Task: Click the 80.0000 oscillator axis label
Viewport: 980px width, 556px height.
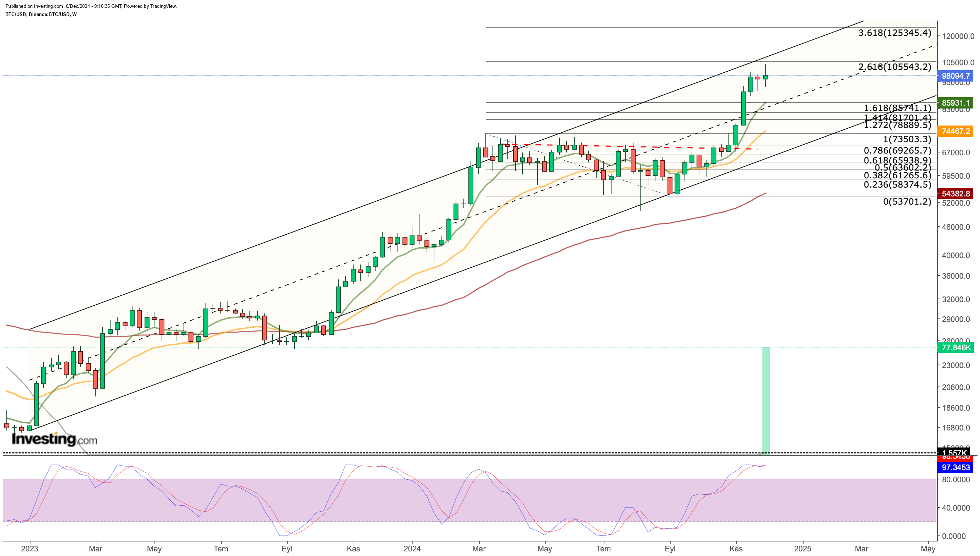Action: point(956,480)
